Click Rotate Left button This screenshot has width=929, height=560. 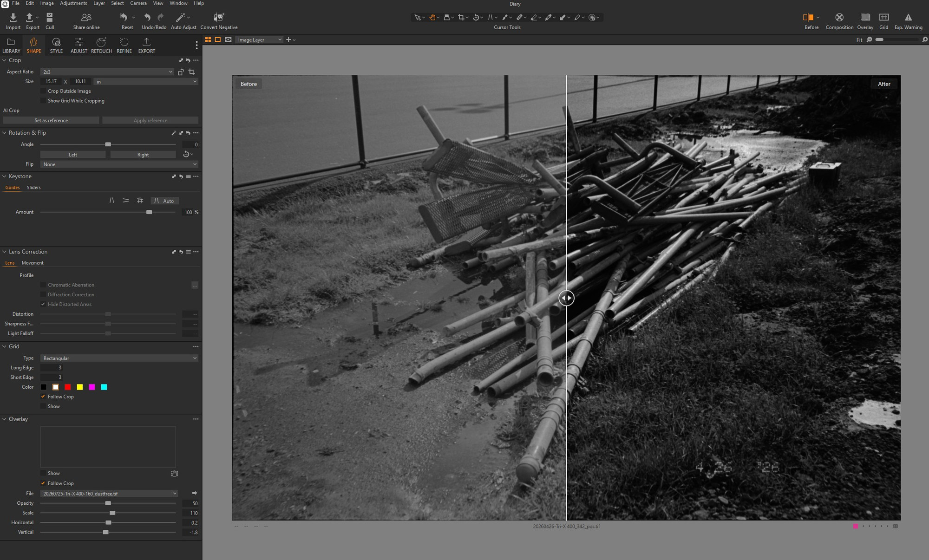coord(73,155)
